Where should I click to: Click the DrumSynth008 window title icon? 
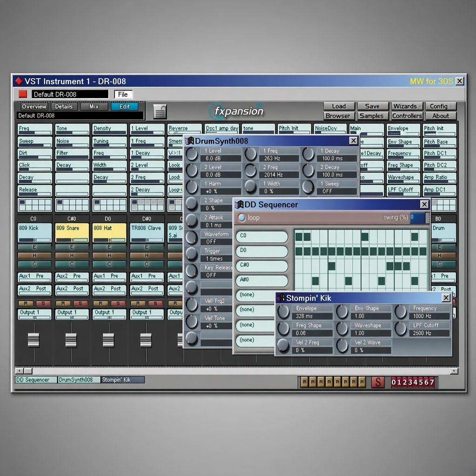190,141
